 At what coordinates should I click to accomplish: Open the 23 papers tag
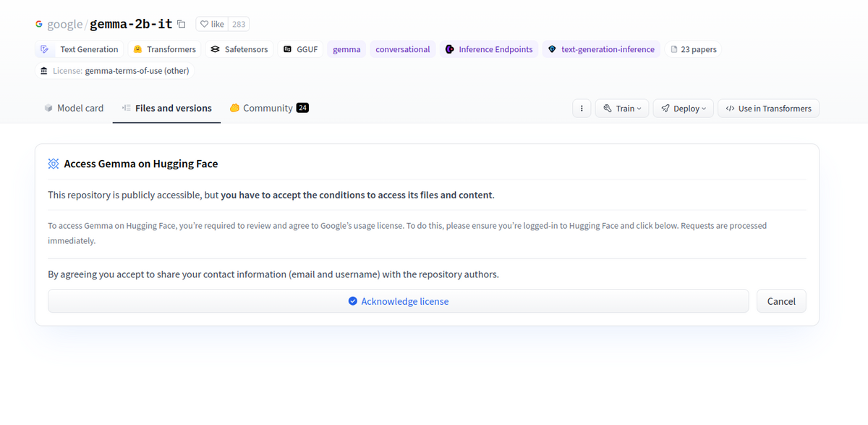(693, 49)
